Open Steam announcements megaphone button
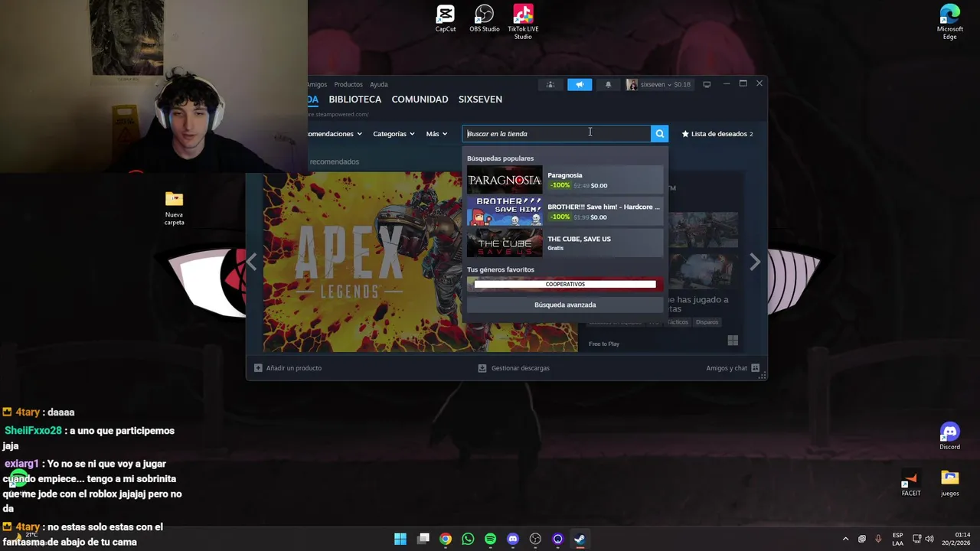The width and height of the screenshot is (980, 551). point(580,84)
